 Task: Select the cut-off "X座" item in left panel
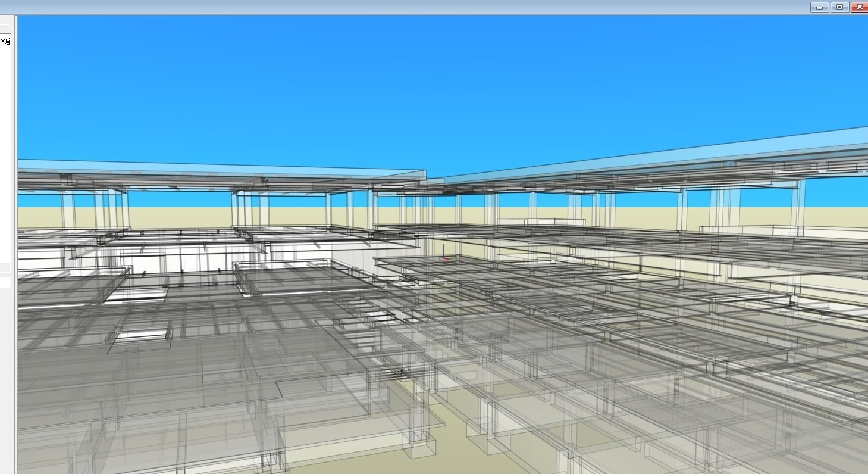click(x=5, y=42)
